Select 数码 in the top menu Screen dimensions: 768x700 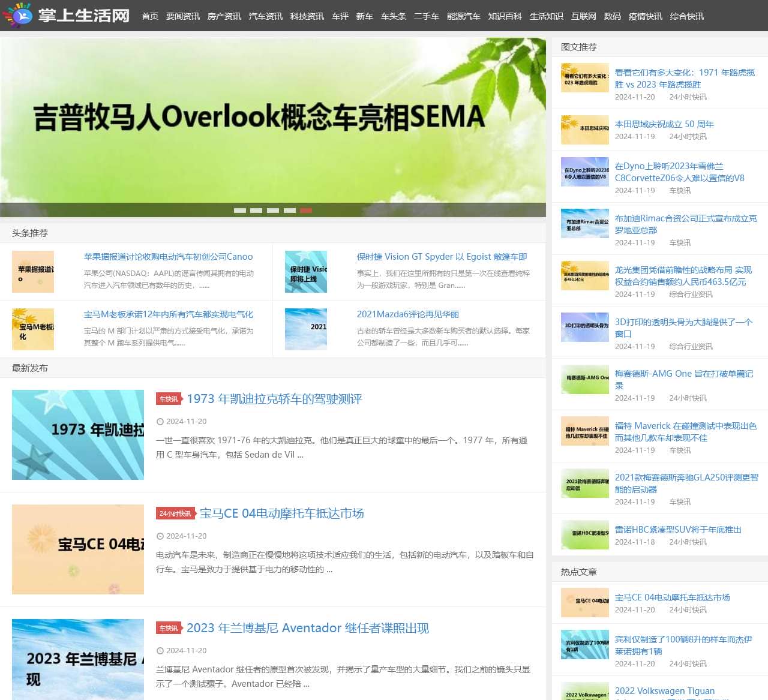pos(613,16)
